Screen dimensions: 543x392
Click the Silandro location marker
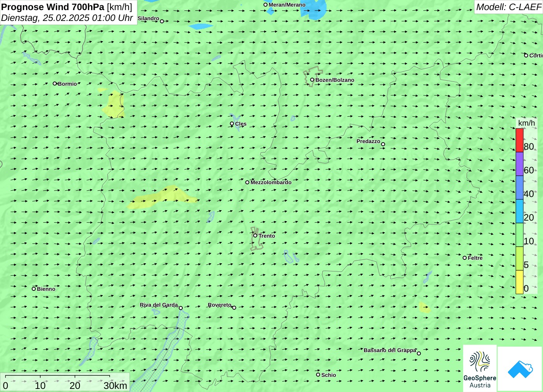click(x=162, y=21)
